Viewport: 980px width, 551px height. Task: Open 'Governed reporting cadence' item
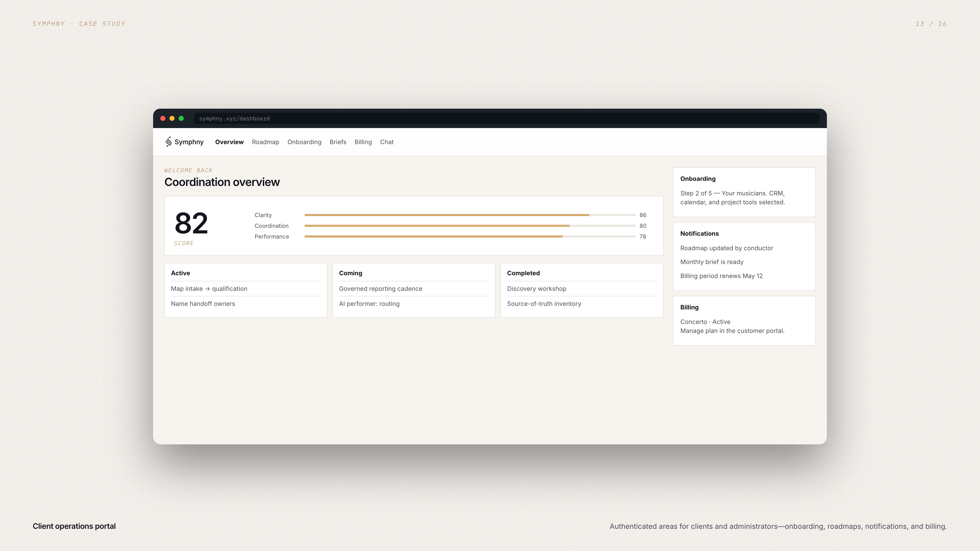pyautogui.click(x=414, y=289)
